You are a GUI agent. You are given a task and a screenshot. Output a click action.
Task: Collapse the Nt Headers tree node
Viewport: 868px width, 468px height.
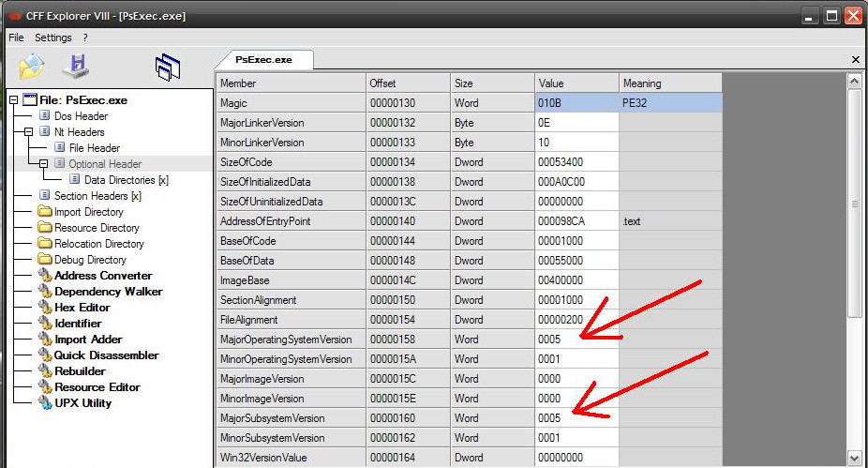point(28,132)
